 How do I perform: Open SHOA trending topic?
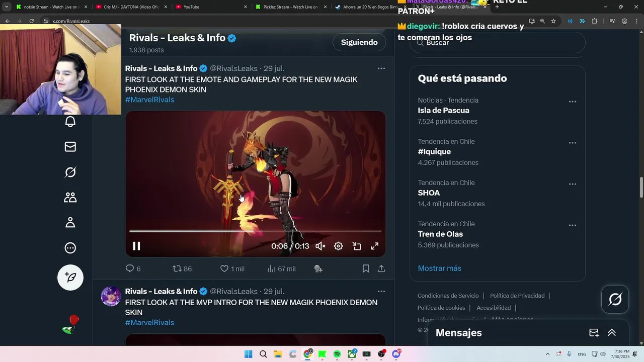coord(429,193)
